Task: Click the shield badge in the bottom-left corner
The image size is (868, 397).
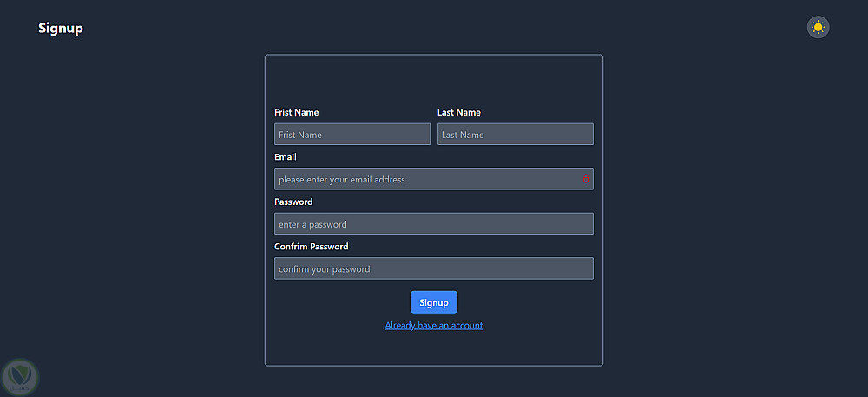Action: coord(19,376)
